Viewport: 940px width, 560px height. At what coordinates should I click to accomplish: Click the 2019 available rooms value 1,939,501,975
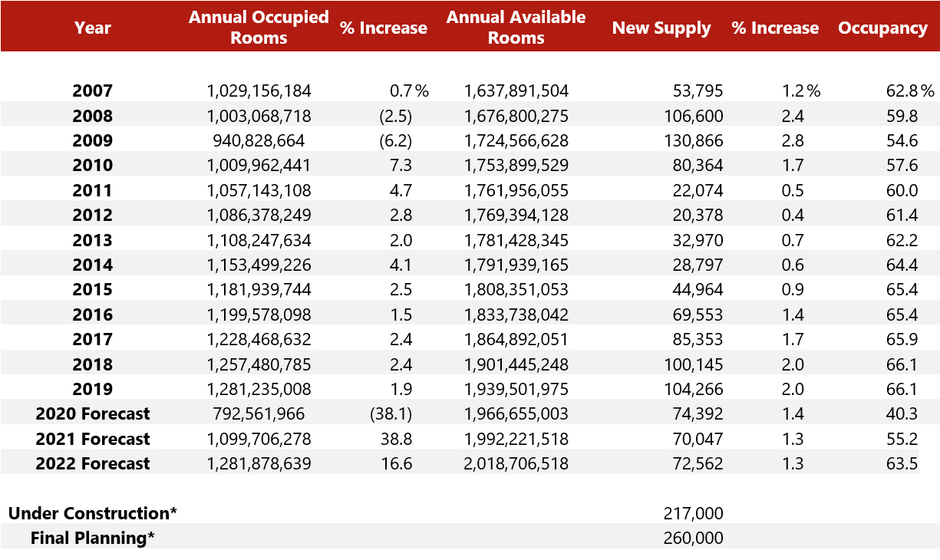pyautogui.click(x=516, y=389)
